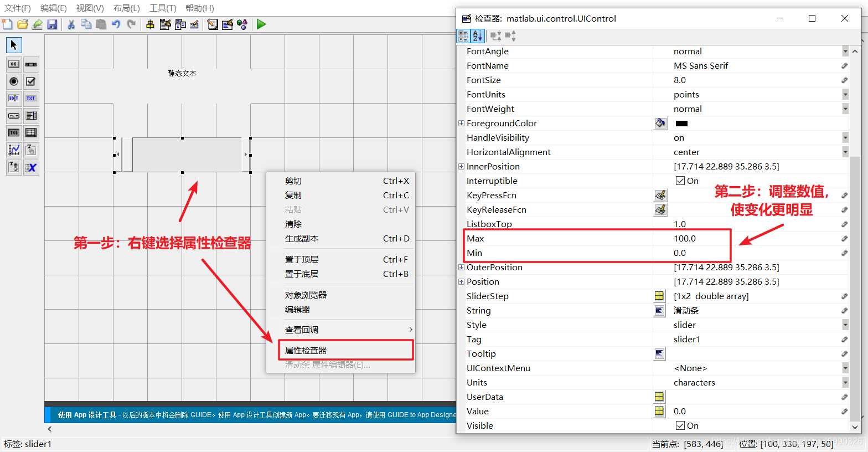Image resolution: width=868 pixels, height=452 pixels.
Task: Open 查看回调 submenu in context menu
Action: [x=340, y=330]
